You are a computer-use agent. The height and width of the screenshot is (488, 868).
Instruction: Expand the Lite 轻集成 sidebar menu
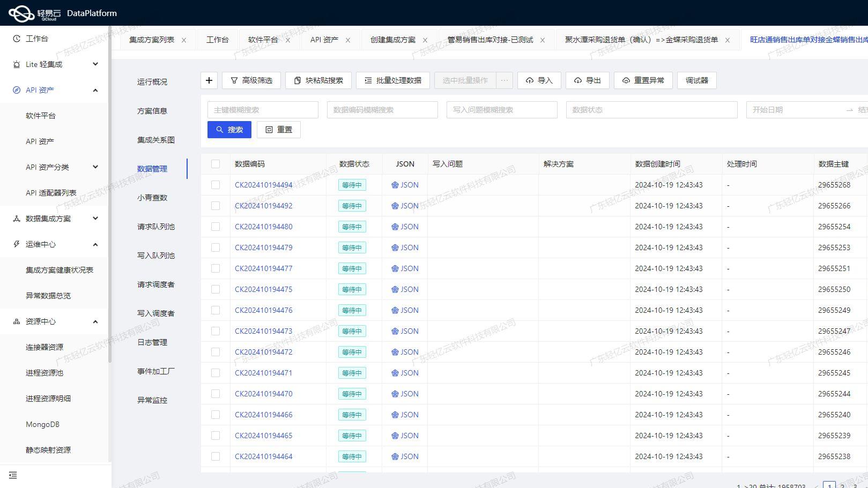(x=95, y=64)
